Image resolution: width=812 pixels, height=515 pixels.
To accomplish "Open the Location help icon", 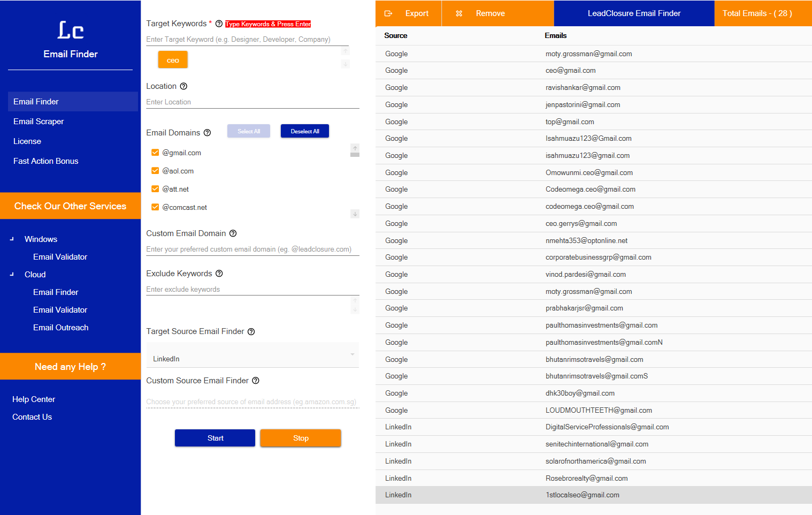I will coord(183,86).
